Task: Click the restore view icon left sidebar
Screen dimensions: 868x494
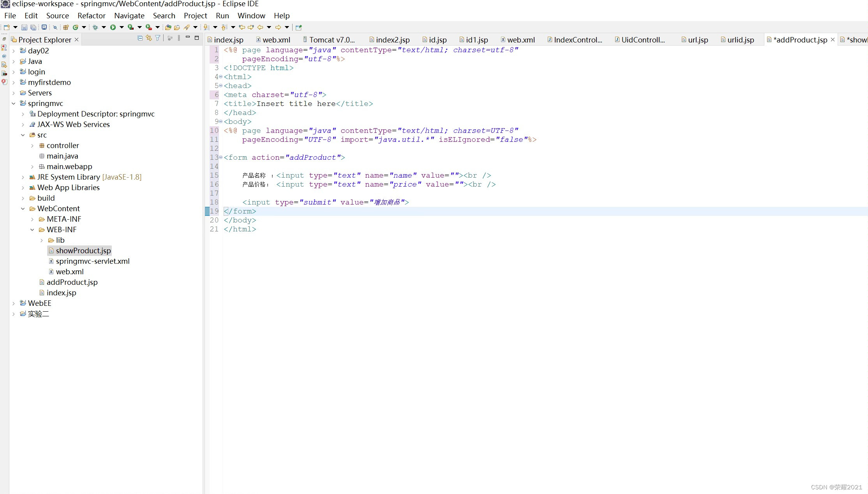Action: (x=4, y=39)
